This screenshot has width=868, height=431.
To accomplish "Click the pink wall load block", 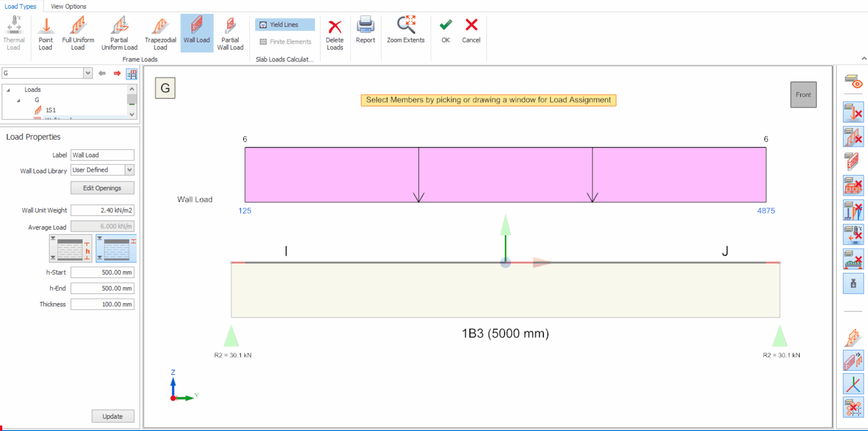I will (x=505, y=174).
